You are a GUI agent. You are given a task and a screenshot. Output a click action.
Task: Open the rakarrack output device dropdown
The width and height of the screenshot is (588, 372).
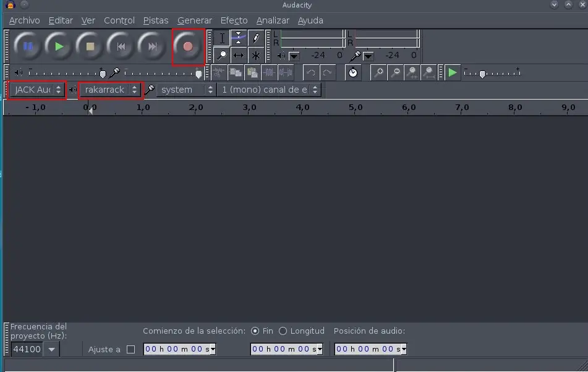(x=110, y=90)
